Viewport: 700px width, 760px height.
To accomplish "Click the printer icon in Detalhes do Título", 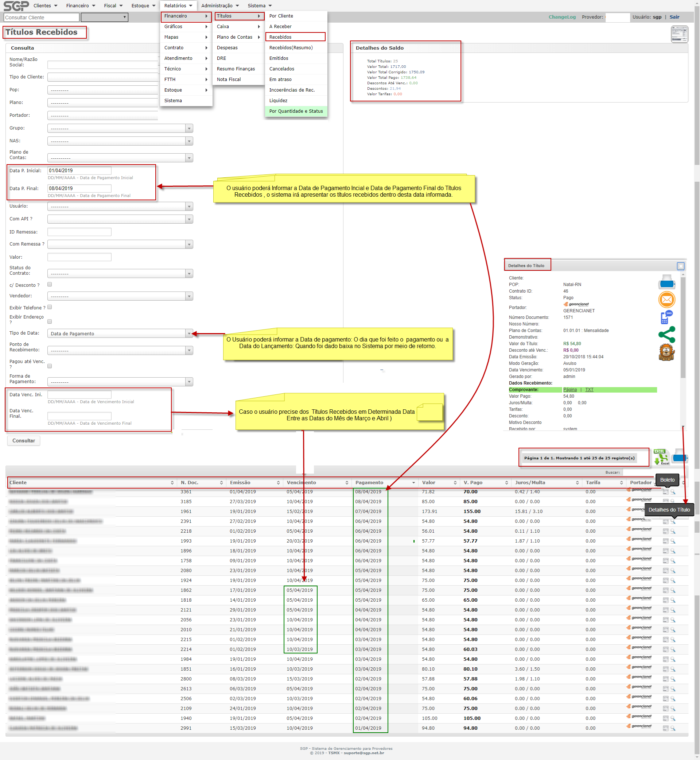I will pyautogui.click(x=667, y=282).
